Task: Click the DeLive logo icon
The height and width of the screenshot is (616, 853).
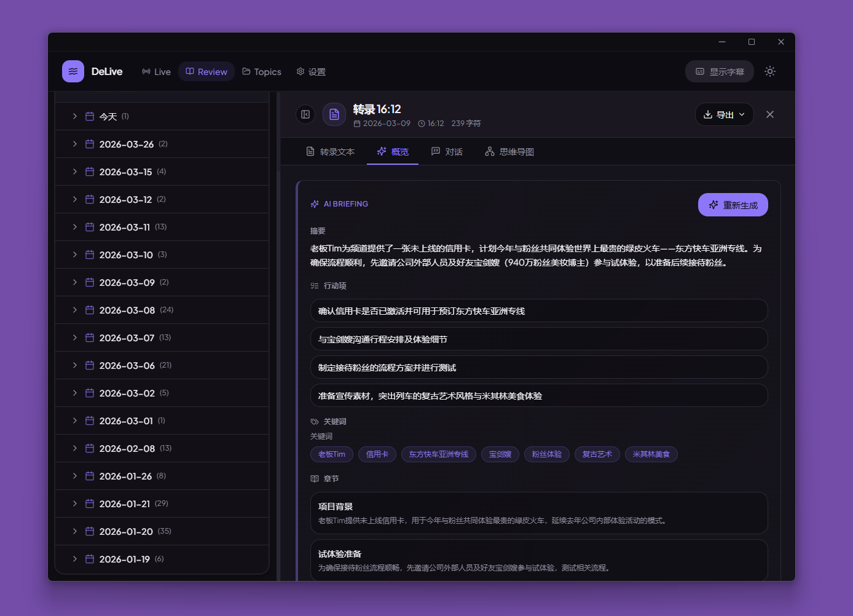Action: pyautogui.click(x=73, y=71)
